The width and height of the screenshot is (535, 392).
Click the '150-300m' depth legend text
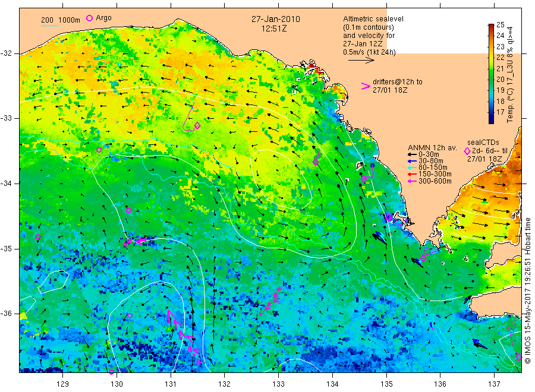(x=435, y=174)
